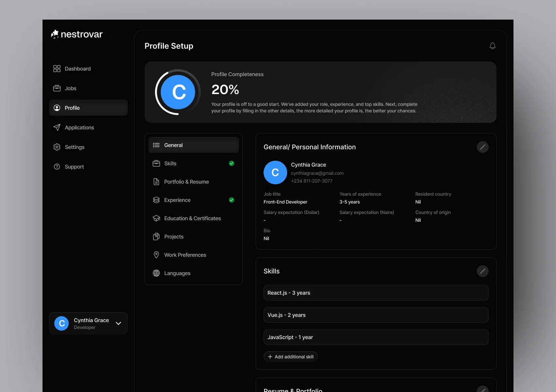Click the Applications paper-plane icon

(57, 127)
